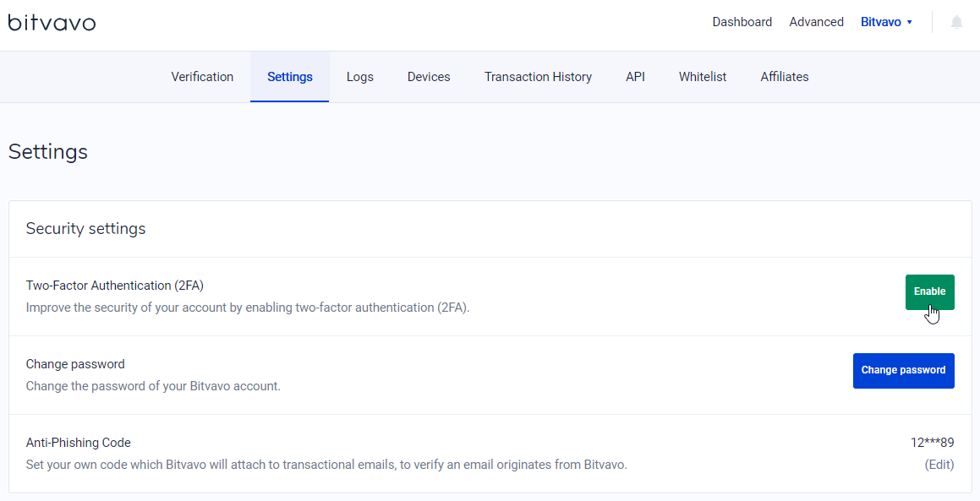Click the Anti-Phishing Code title
The image size is (980, 501).
pos(78,443)
